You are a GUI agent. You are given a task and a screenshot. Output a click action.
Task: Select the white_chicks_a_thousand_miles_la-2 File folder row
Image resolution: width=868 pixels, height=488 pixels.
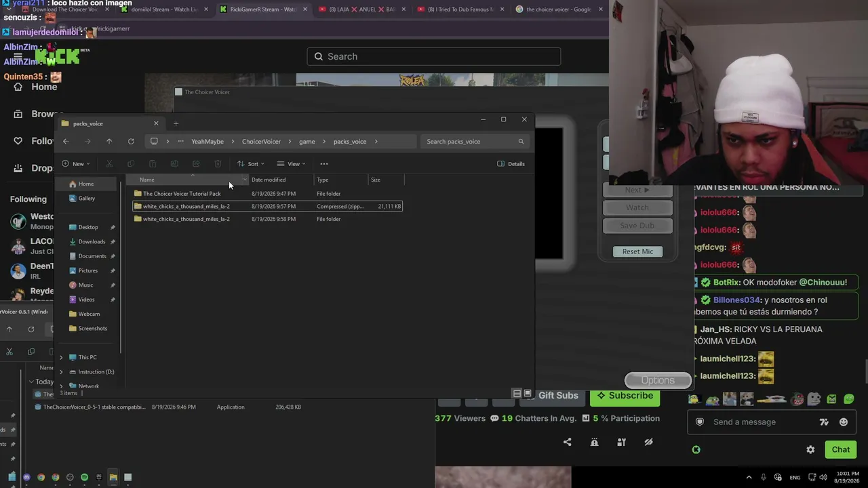pyautogui.click(x=268, y=220)
